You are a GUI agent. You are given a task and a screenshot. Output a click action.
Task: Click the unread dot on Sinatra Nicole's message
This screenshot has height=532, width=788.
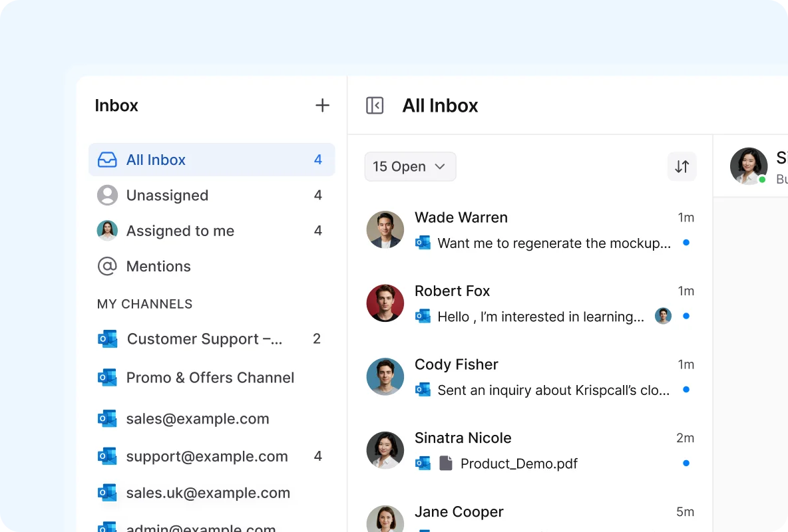[x=686, y=464]
